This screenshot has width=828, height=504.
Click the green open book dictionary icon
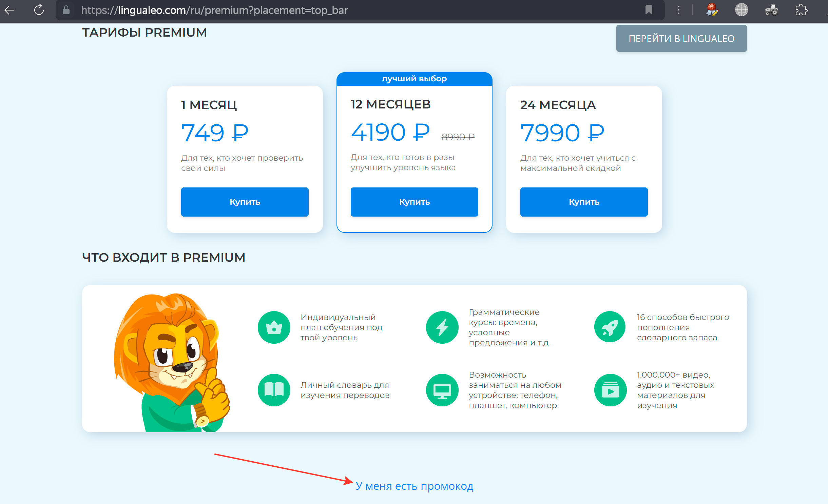pyautogui.click(x=274, y=390)
